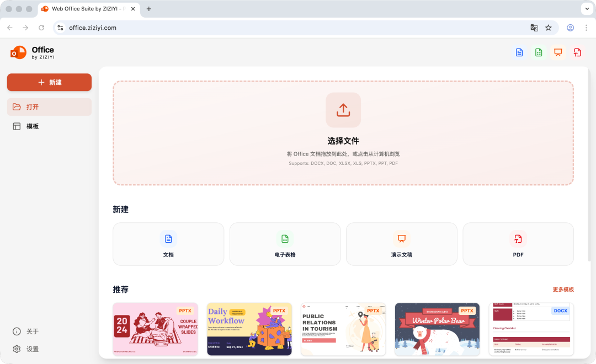Viewport: 596px width, 364px height.
Task: Click the 电子表格 icon to create a spreadsheet
Action: (x=285, y=239)
